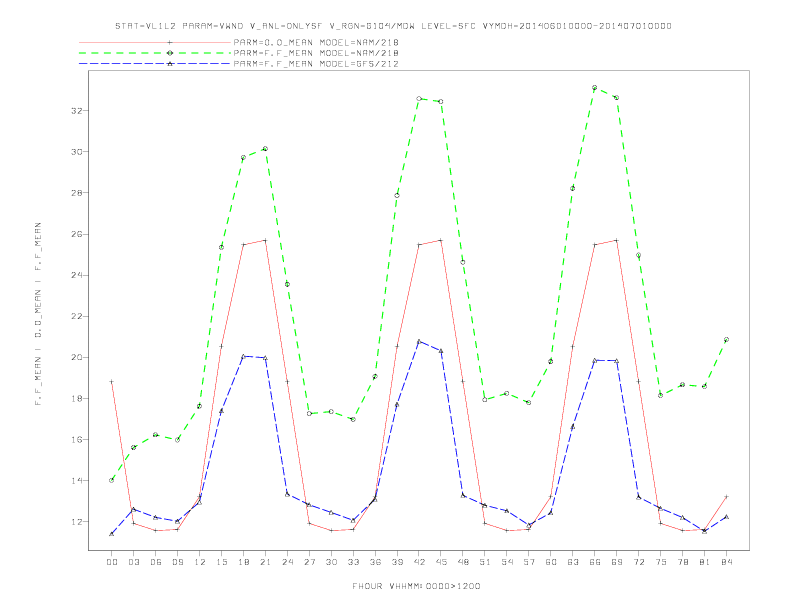
Task: Click the blue dashed legend line sample
Action: pyautogui.click(x=155, y=64)
